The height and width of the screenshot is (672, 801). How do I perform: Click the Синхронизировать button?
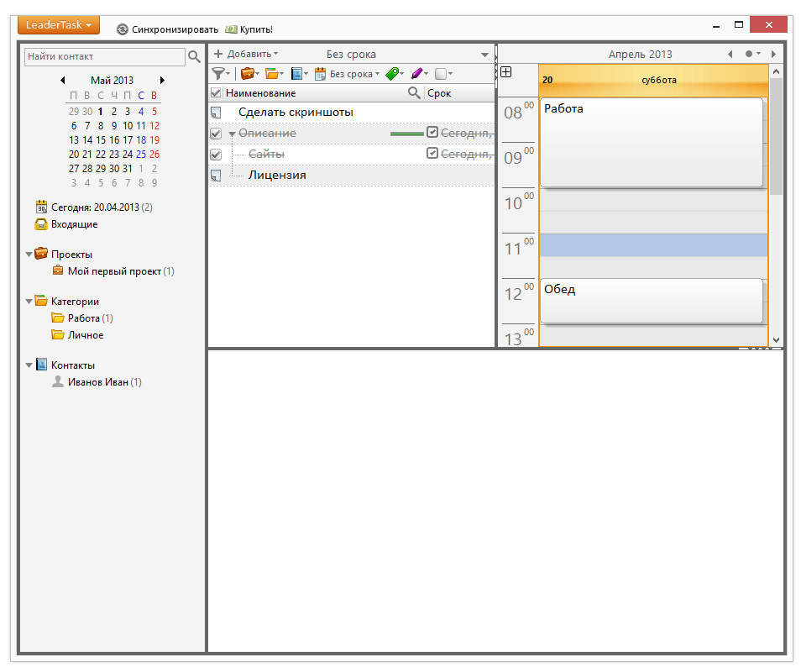pyautogui.click(x=168, y=29)
